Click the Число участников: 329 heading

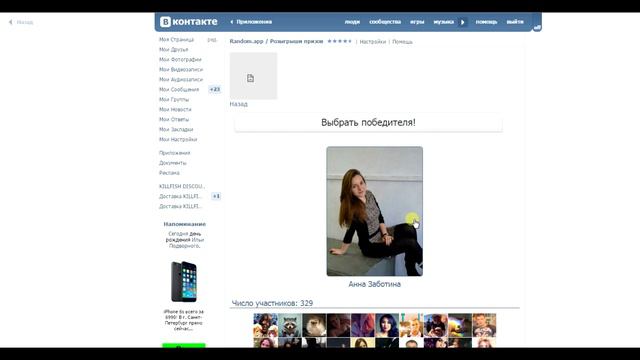point(272,303)
